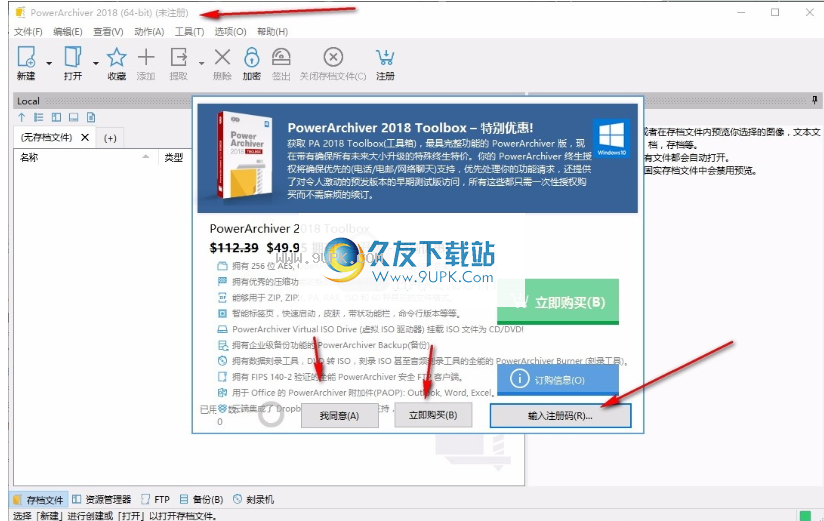Switch to 刻录机 bottom tab
Viewport: 824px width, 521px height.
coord(253,499)
